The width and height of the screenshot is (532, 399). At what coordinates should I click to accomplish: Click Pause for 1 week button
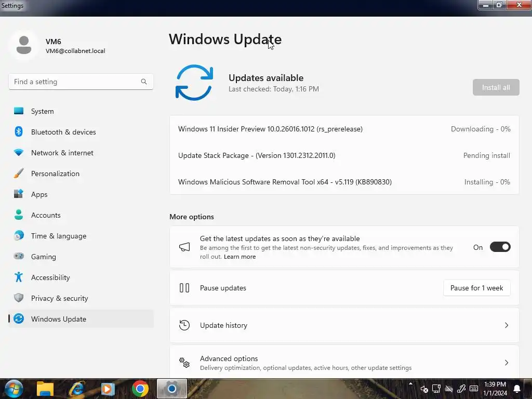(476, 288)
